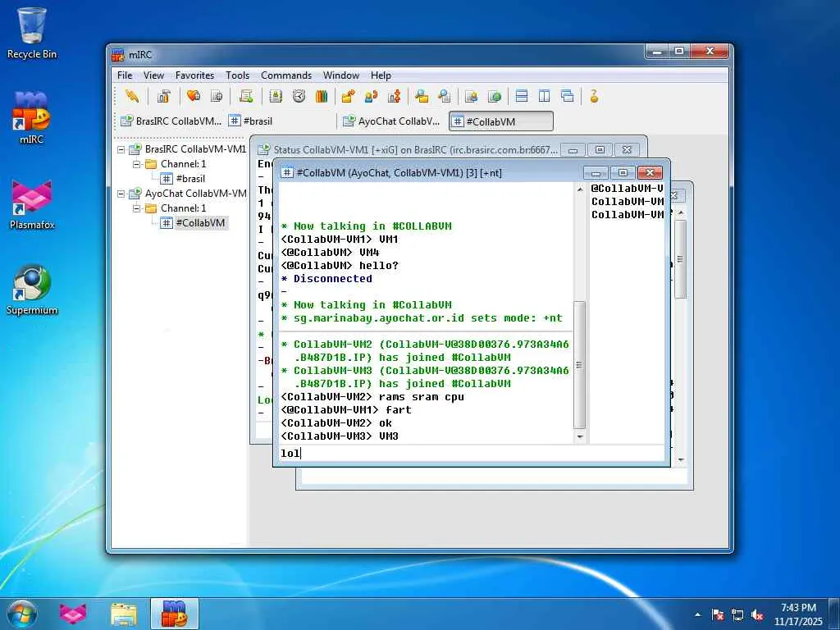Click the muted volume tray icon
The image size is (840, 630).
pos(757,615)
